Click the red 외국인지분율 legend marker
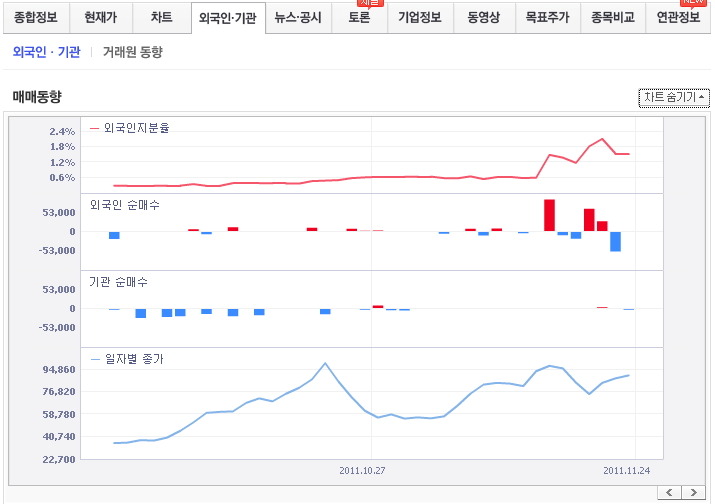Screen dimensions: 715x504 95,128
